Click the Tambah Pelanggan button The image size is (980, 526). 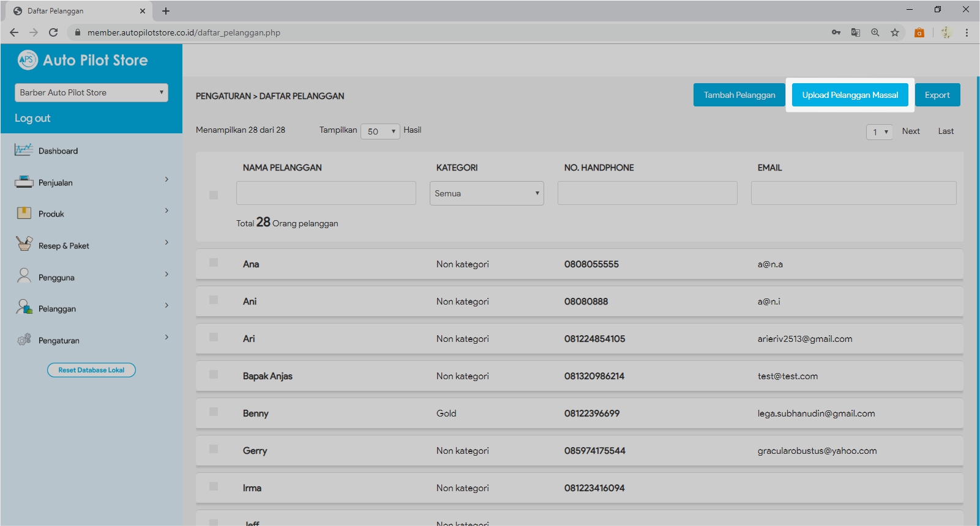pyautogui.click(x=739, y=95)
